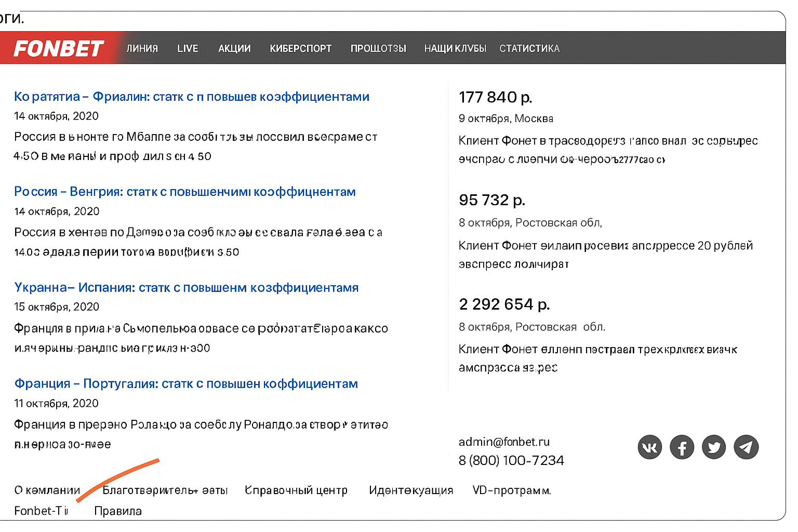Viewport: 798px width, 532px height.
Task: Open the Франция – Португалия article headline
Action: point(186,384)
